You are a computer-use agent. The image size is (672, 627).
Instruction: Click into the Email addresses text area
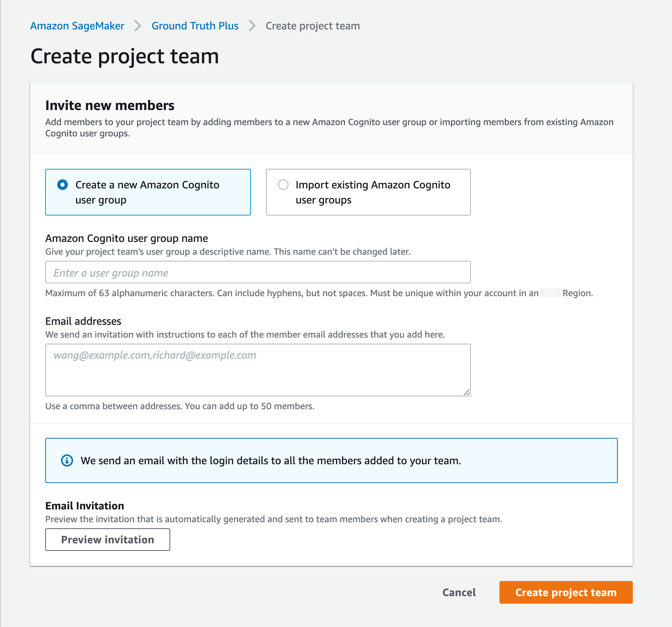pyautogui.click(x=258, y=370)
